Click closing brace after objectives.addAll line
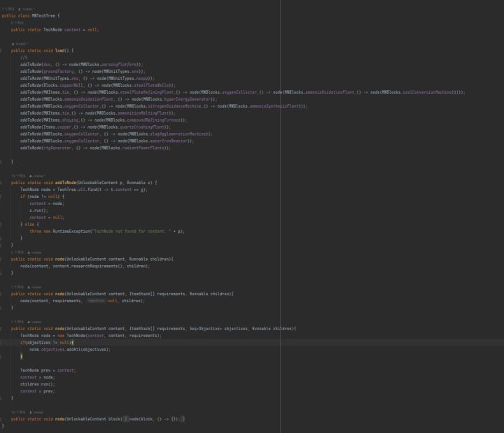The height and width of the screenshot is (433, 504). coord(22,356)
